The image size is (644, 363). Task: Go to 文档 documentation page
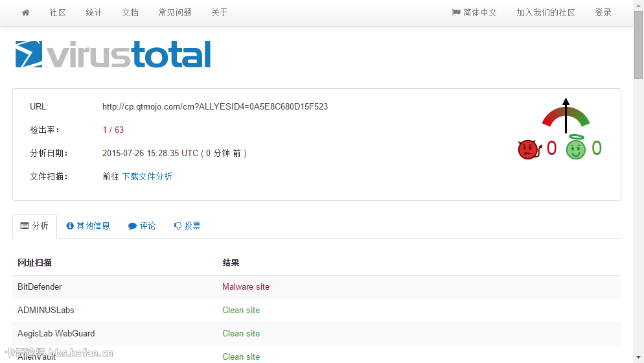(x=130, y=13)
